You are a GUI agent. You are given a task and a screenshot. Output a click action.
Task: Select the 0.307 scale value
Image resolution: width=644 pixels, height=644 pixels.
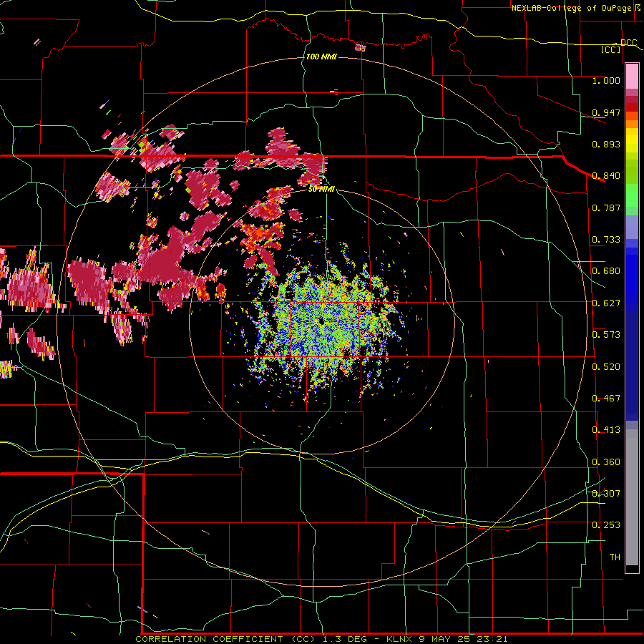point(606,494)
